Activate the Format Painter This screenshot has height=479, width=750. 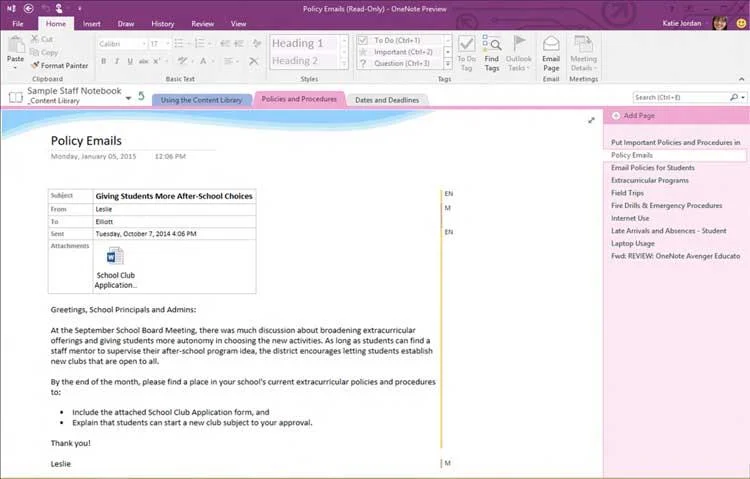[59, 65]
